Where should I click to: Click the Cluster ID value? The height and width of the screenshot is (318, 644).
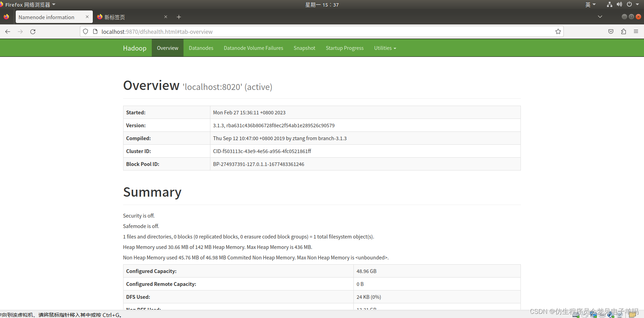pos(262,151)
